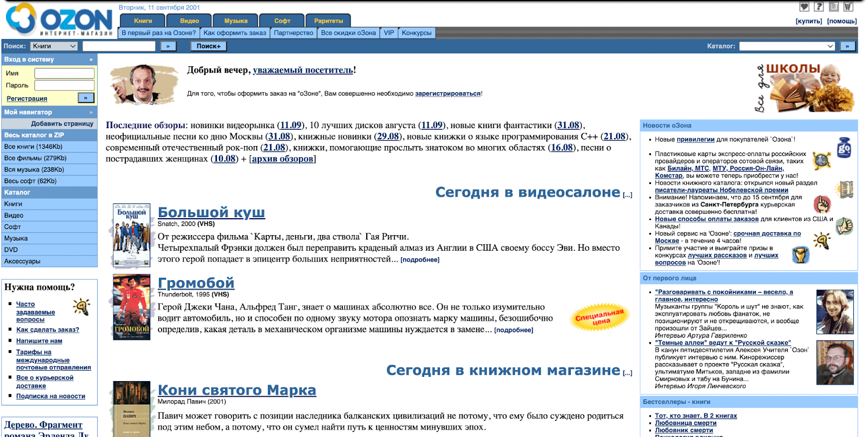Click the heart favorites icon in the header
The height and width of the screenshot is (437, 868).
coord(805,7)
